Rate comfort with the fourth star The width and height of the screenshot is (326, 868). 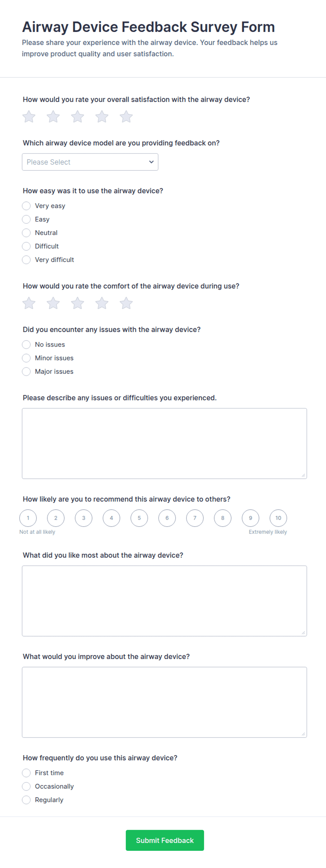click(x=102, y=303)
